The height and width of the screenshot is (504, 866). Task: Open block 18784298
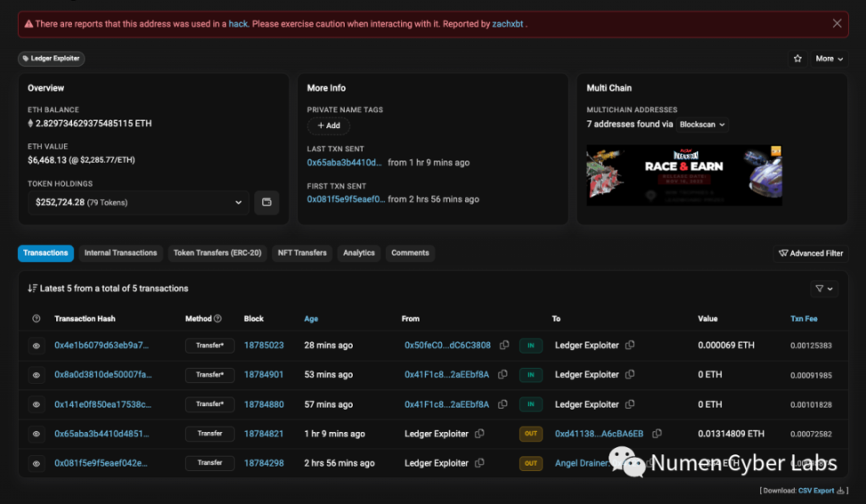click(264, 463)
